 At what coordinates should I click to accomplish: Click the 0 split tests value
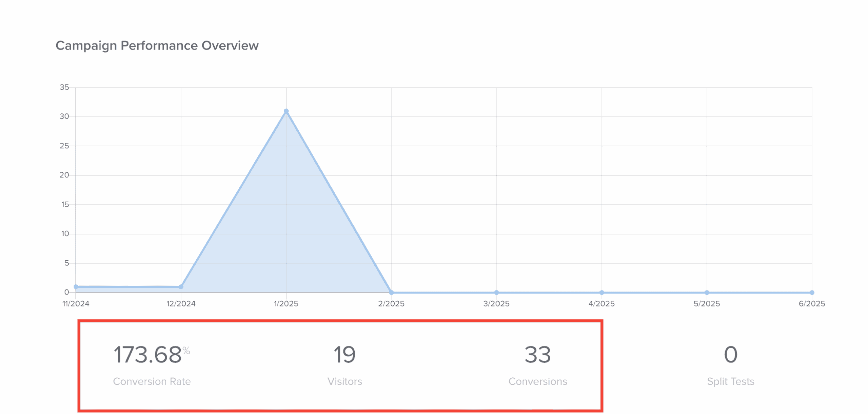coord(731,355)
